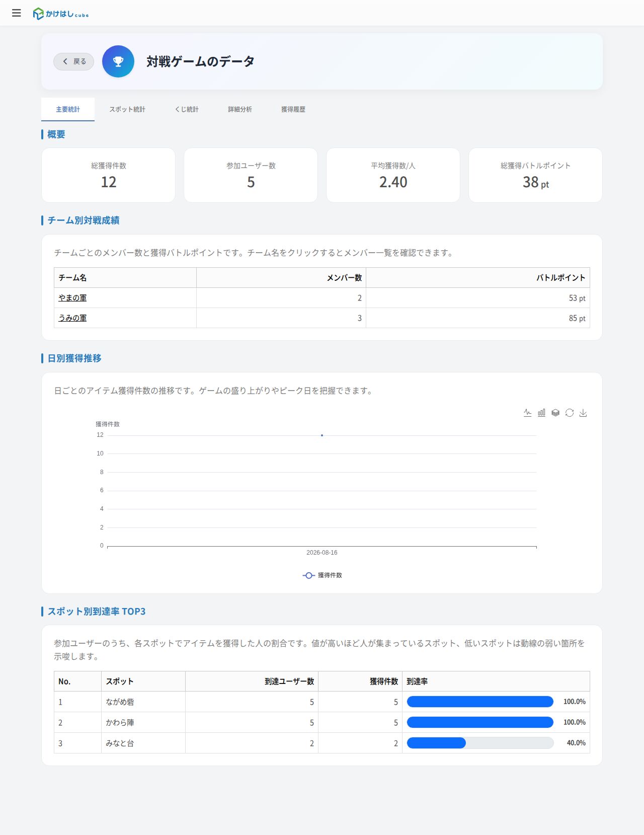Open the 詳細分析 tab
Image resolution: width=644 pixels, height=835 pixels.
[x=240, y=109]
